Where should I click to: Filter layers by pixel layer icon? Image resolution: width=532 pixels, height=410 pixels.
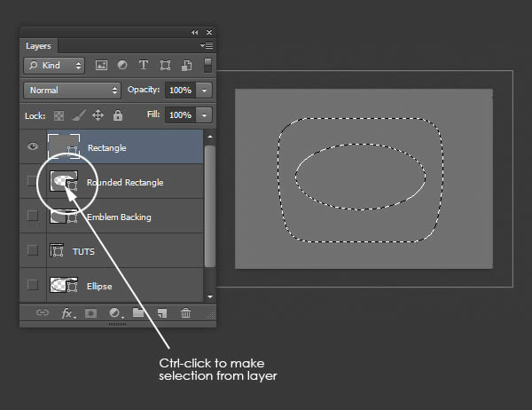click(x=101, y=65)
